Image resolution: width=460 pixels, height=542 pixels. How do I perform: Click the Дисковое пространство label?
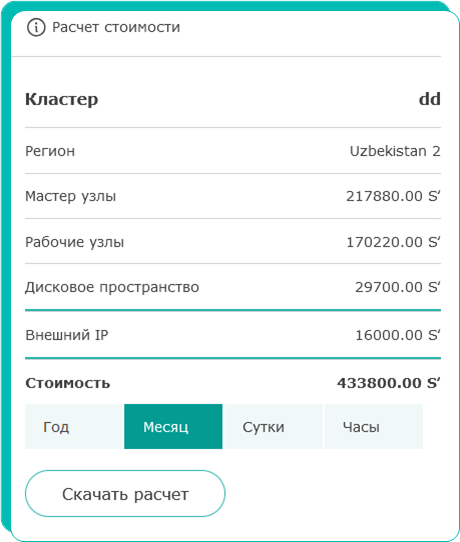(x=112, y=287)
